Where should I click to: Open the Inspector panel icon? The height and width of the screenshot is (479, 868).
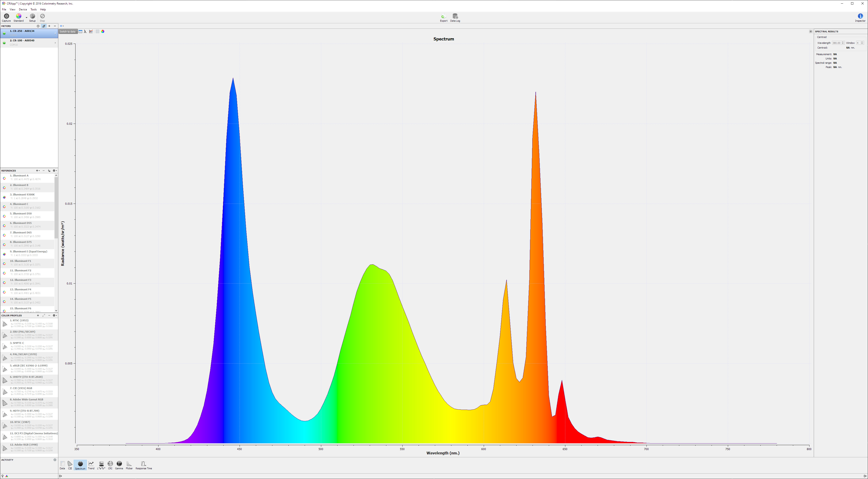[x=860, y=16]
